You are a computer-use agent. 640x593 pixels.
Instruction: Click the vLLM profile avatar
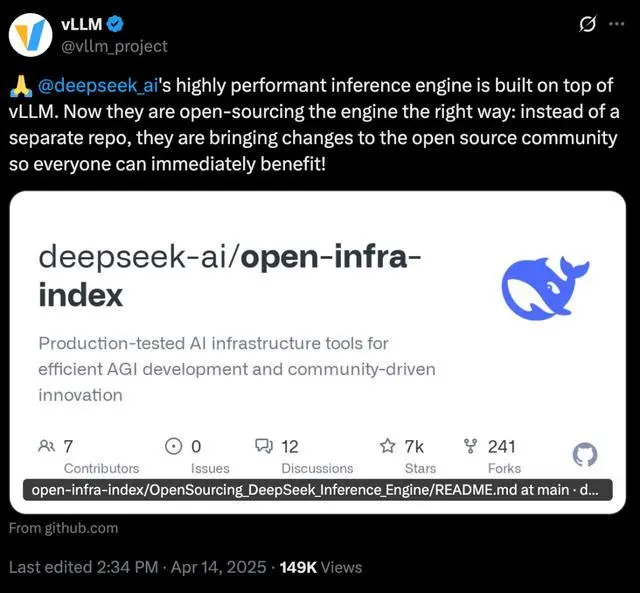click(30, 34)
